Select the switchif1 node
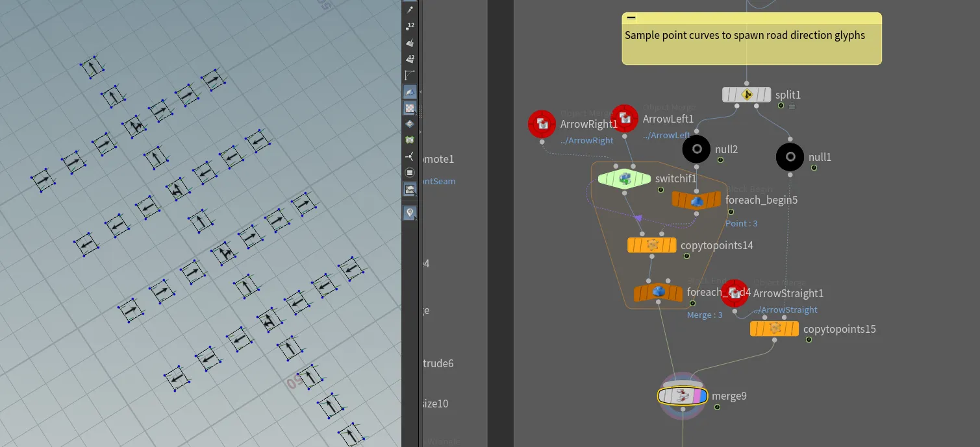This screenshot has width=980, height=447. click(x=624, y=178)
